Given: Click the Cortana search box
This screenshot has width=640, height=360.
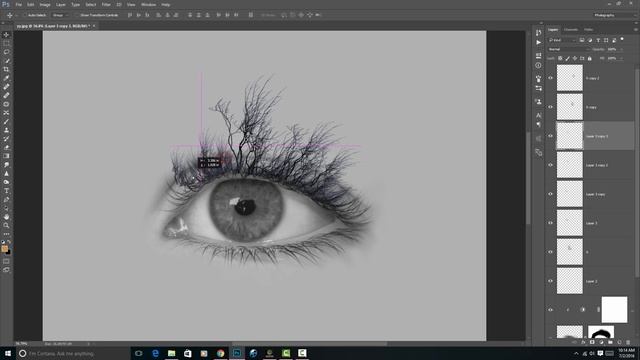Looking at the screenshot, I should [x=73, y=353].
